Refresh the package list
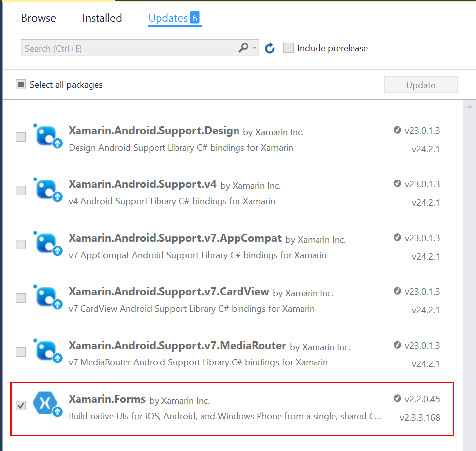The width and height of the screenshot is (476, 451). tap(270, 48)
